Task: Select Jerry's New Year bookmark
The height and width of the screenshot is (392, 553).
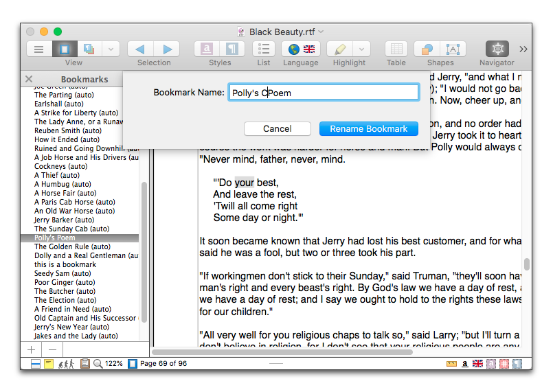Action: point(71,327)
